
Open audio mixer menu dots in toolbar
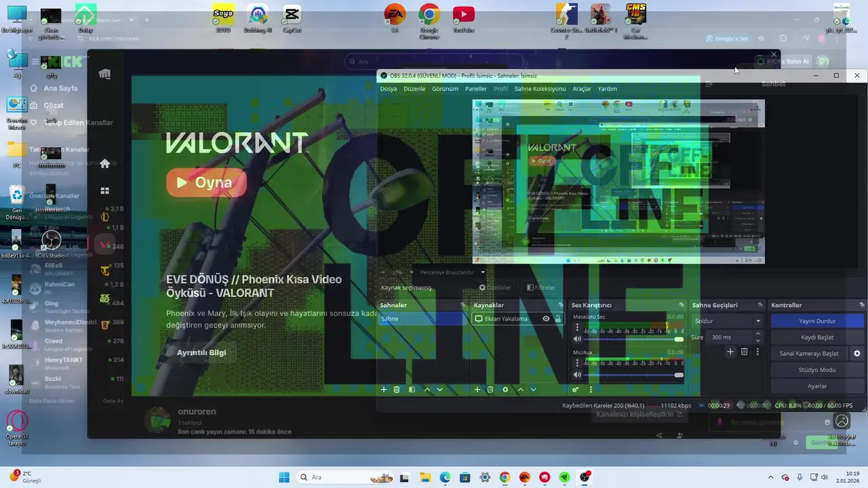591,390
